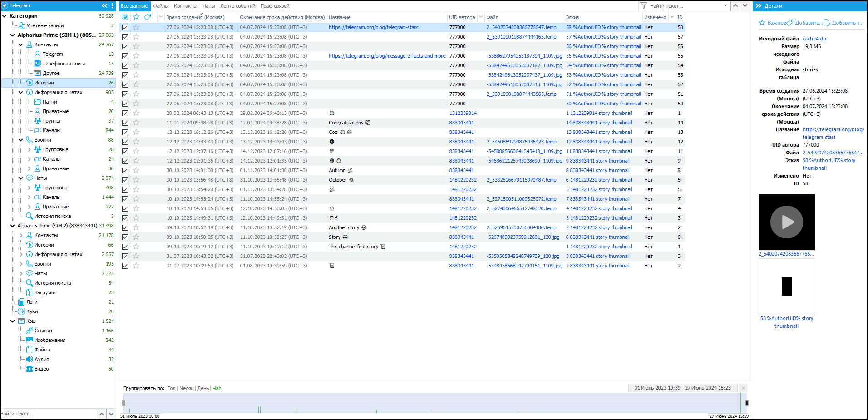
Task: Play the video thumbnail in details panel
Action: (x=786, y=222)
